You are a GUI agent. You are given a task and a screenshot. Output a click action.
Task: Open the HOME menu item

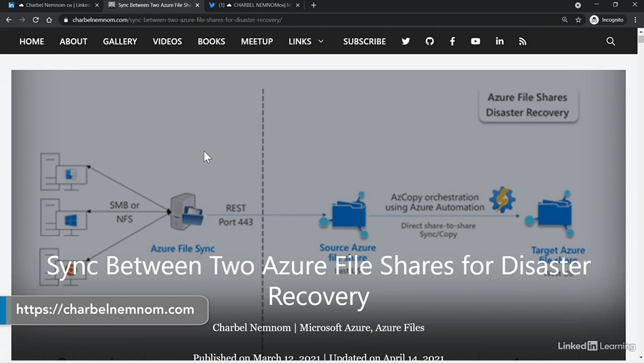tap(32, 41)
